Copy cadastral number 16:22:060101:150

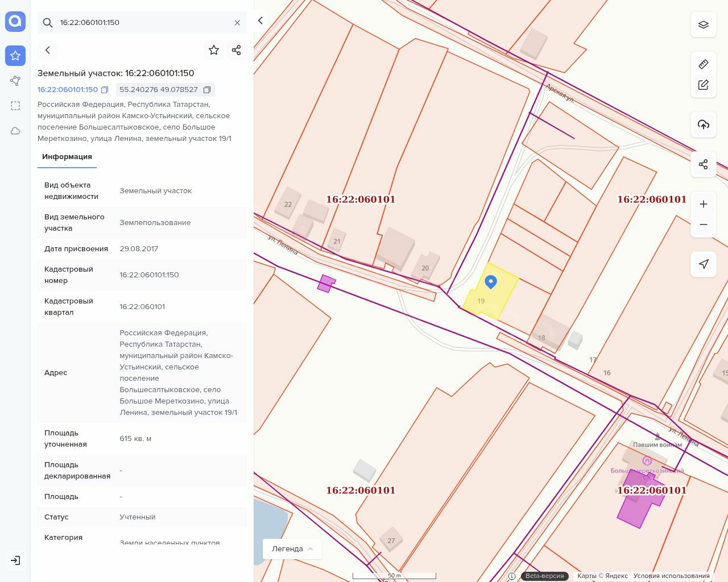pyautogui.click(x=105, y=90)
